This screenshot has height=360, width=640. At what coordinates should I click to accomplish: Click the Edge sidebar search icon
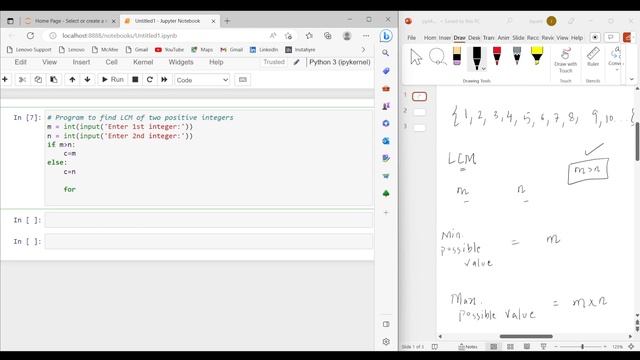pyautogui.click(x=386, y=53)
